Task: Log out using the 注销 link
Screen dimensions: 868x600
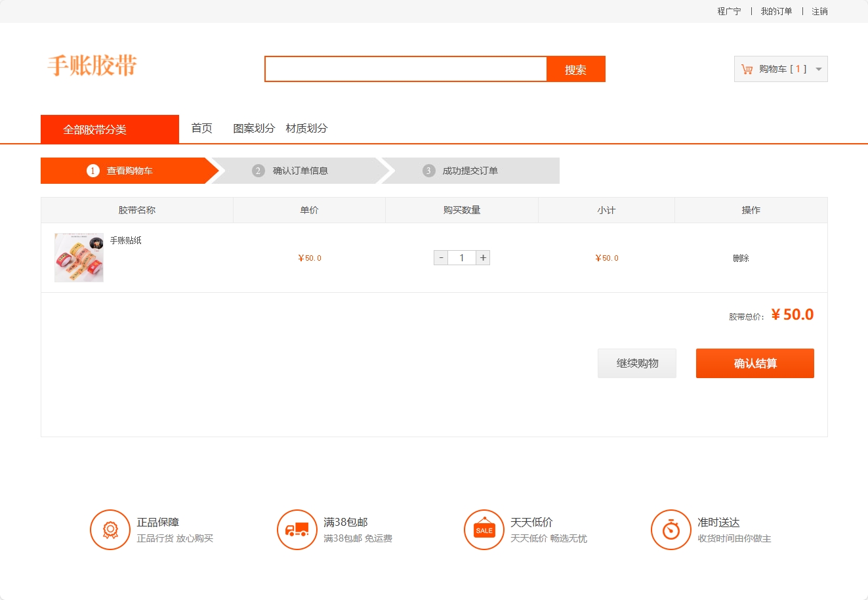Action: (x=819, y=12)
